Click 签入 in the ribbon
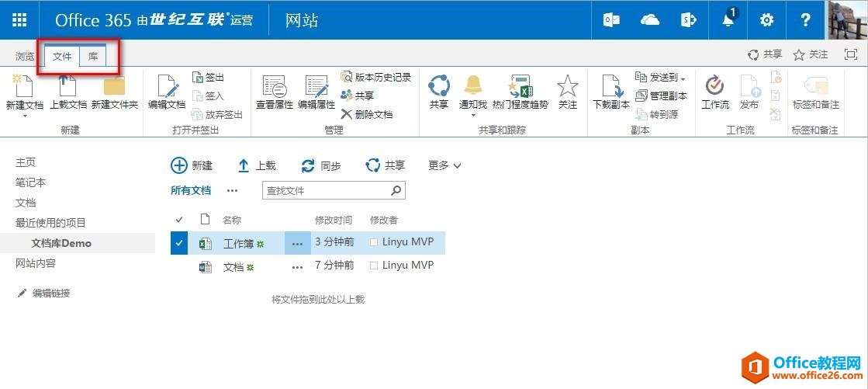 pos(208,96)
